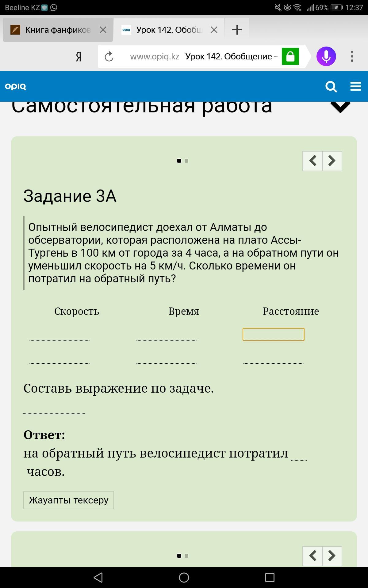Go to previous task in Задание 3А
The width and height of the screenshot is (368, 588).
pyautogui.click(x=312, y=161)
